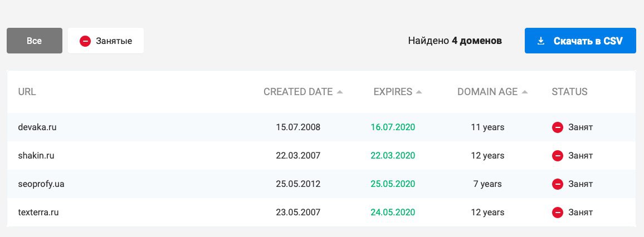Click red status icon for seoprofy.ua
The height and width of the screenshot is (237, 644).
tap(557, 184)
